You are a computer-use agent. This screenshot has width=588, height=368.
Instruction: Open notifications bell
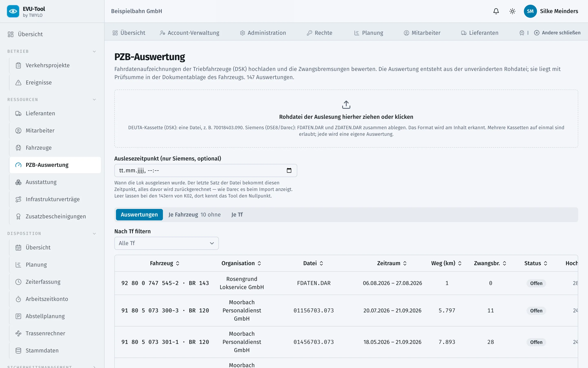(x=496, y=11)
